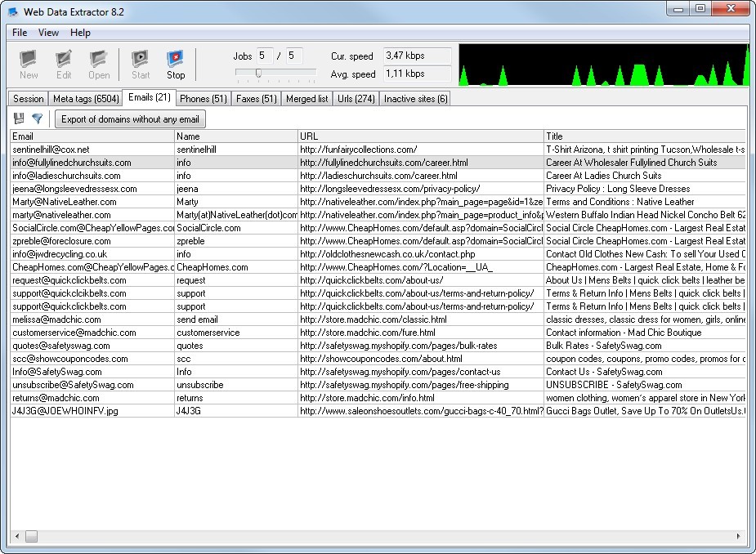Open the View menu
The width and height of the screenshot is (756, 554).
point(48,33)
